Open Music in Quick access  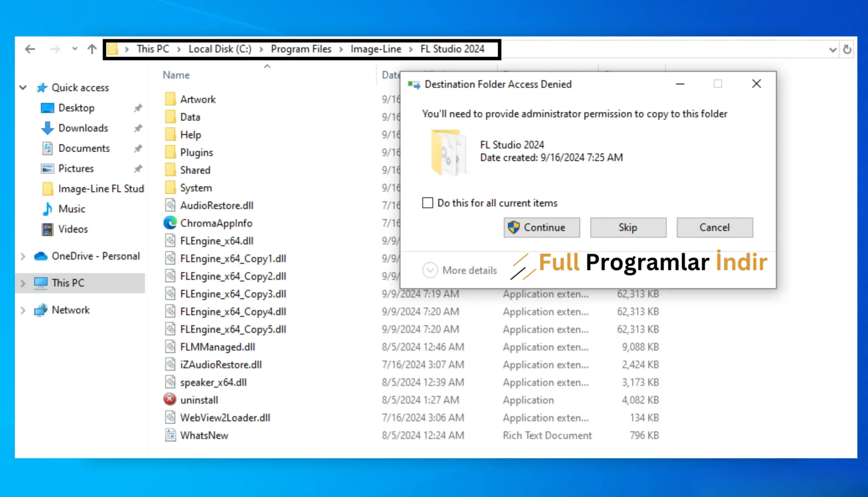tap(72, 209)
